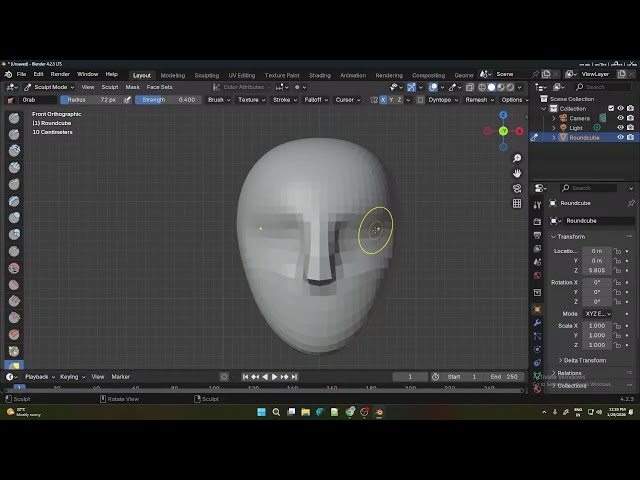Click the Blender icon in the taskbar
The height and width of the screenshot is (480, 640).
(x=379, y=412)
